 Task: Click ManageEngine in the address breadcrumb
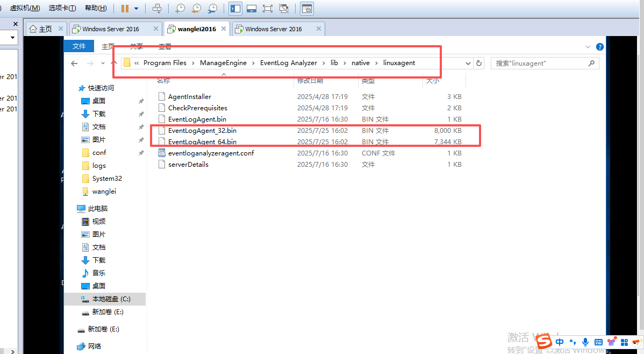(223, 63)
